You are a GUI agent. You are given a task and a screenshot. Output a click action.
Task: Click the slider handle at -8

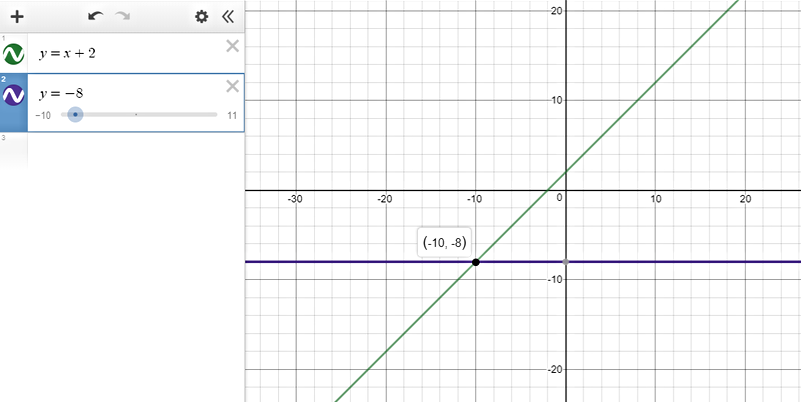[75, 115]
